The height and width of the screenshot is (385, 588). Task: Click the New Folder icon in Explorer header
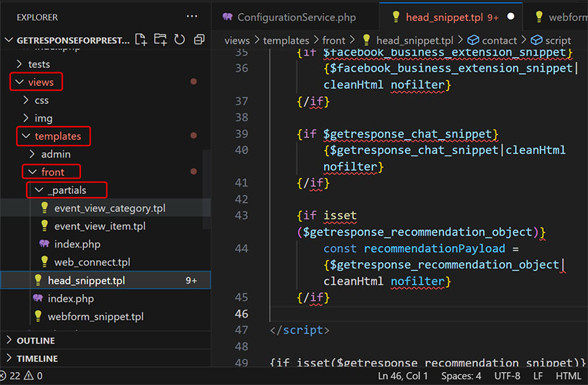tap(160, 39)
